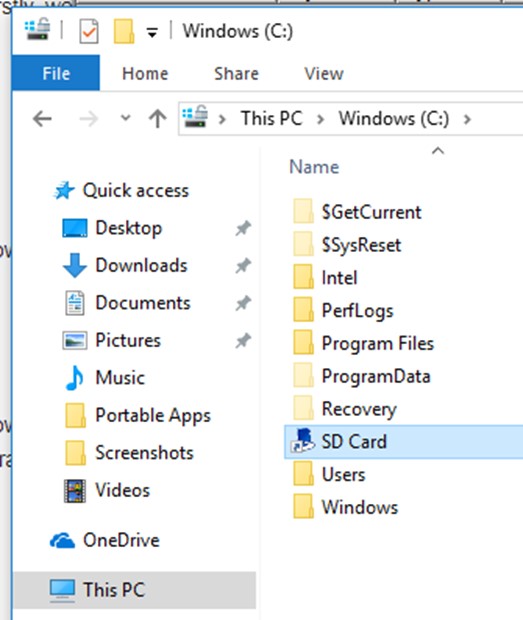Click the Music note icon

tap(74, 378)
